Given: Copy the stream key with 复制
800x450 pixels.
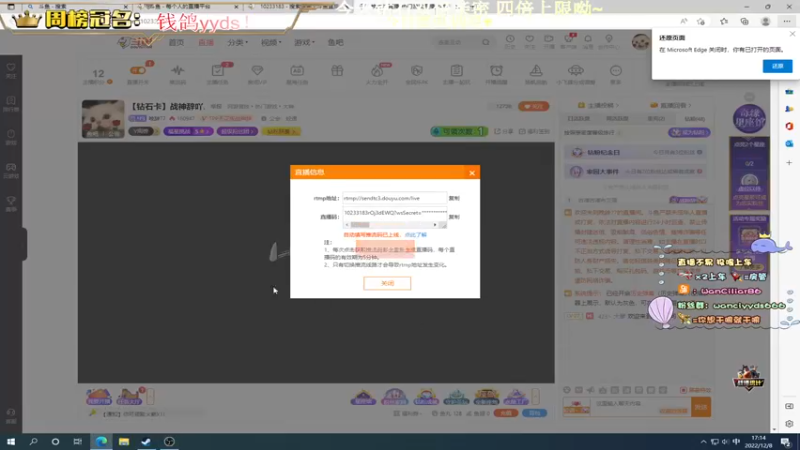Looking at the screenshot, I should pos(454,217).
